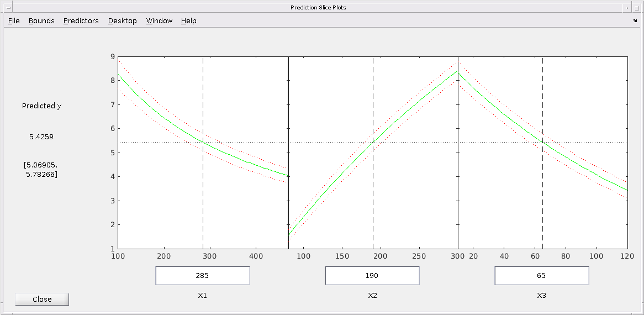Click the Predicted y label
The height and width of the screenshot is (315, 644).
[x=41, y=106]
